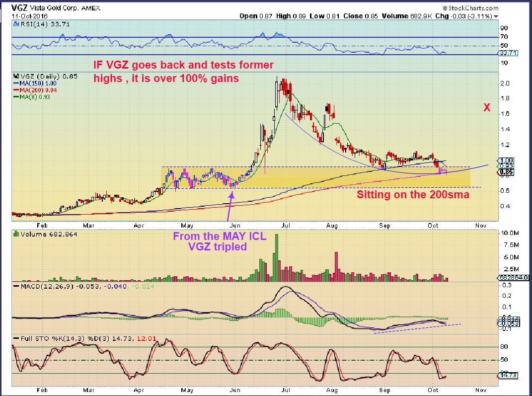This screenshot has width=532, height=396.
Task: Click the 14.73 stochastic value tag
Action: coord(508,375)
